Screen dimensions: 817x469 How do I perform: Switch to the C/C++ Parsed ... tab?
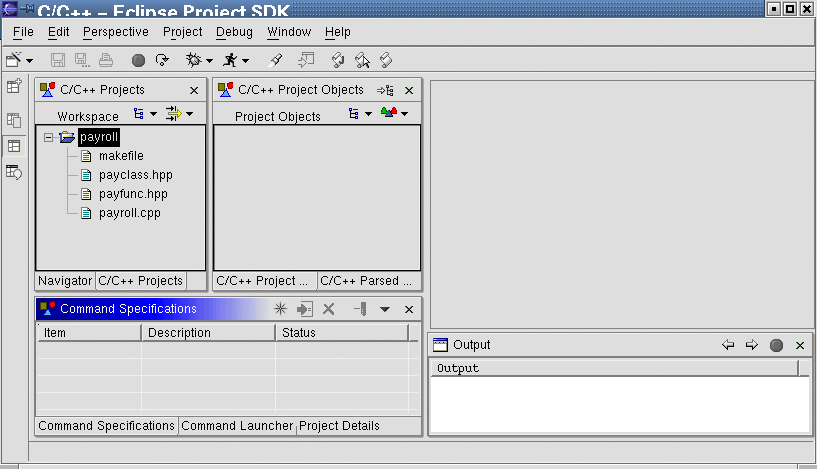point(369,281)
